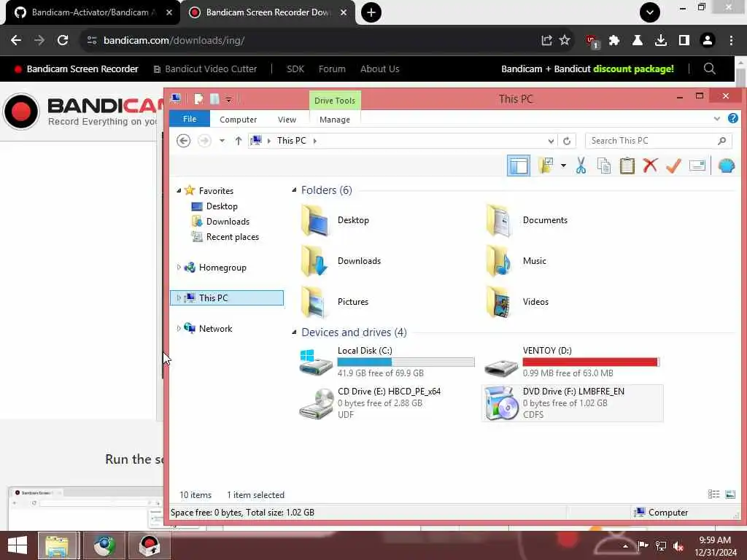Click the orange checkmark Properties icon
The image size is (747, 560).
click(673, 166)
